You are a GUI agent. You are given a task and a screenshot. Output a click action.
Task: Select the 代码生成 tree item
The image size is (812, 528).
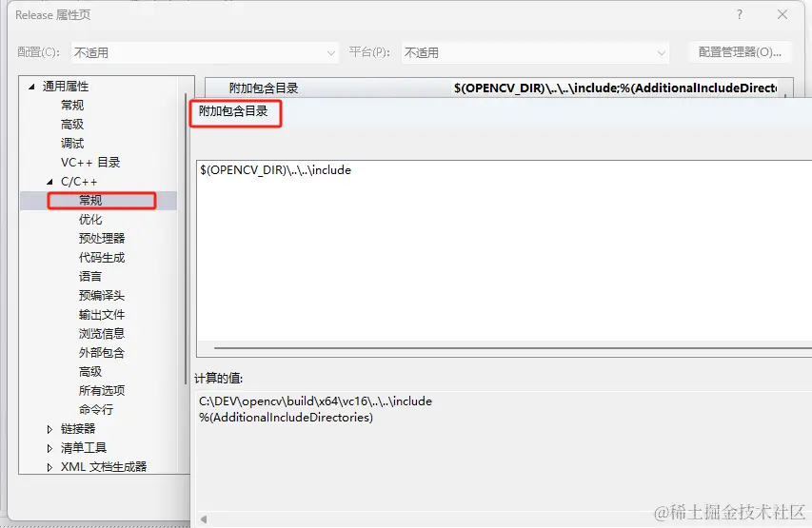(x=102, y=258)
